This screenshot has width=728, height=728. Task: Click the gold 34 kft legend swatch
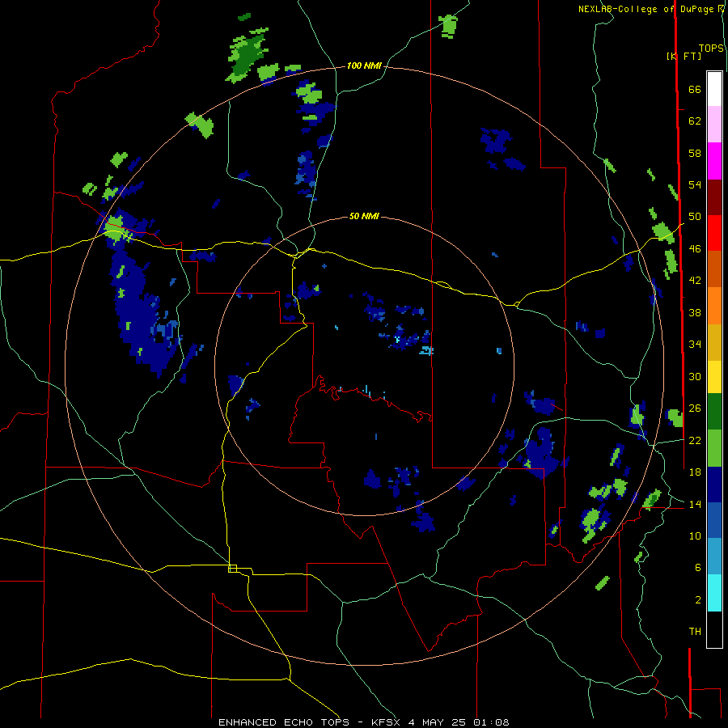pos(714,342)
